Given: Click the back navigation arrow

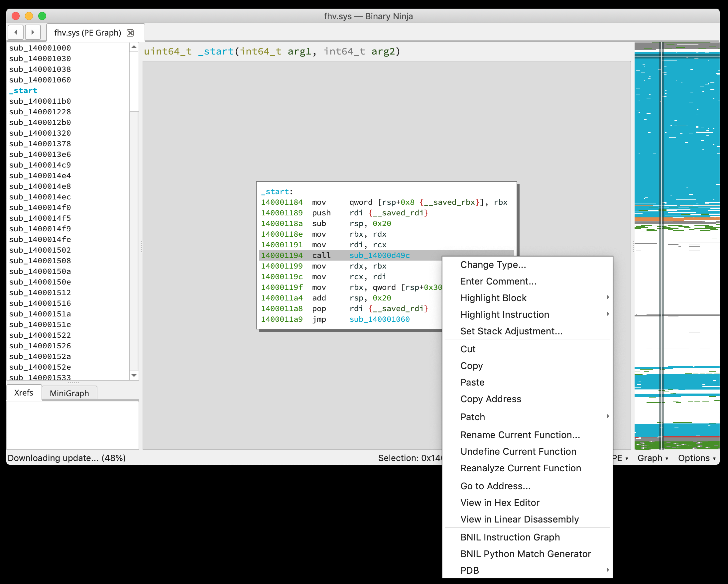Looking at the screenshot, I should click(x=16, y=32).
